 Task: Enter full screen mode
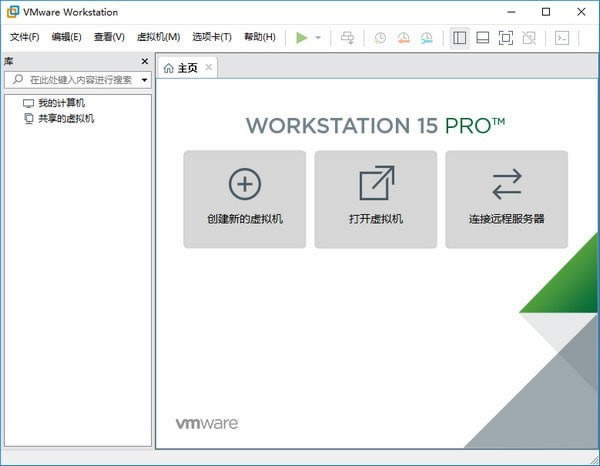click(505, 38)
